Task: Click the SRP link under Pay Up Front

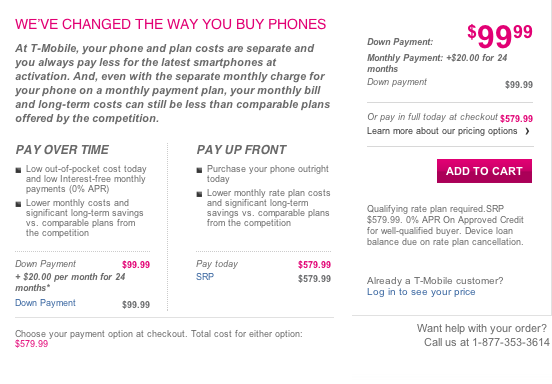Action: [x=205, y=277]
